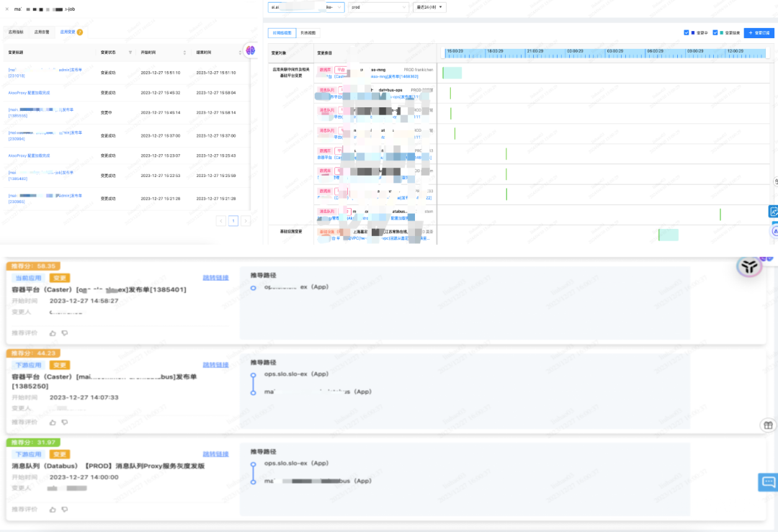Click the teal change block in PROD frankichen row
The image size is (778, 532).
tap(452, 73)
